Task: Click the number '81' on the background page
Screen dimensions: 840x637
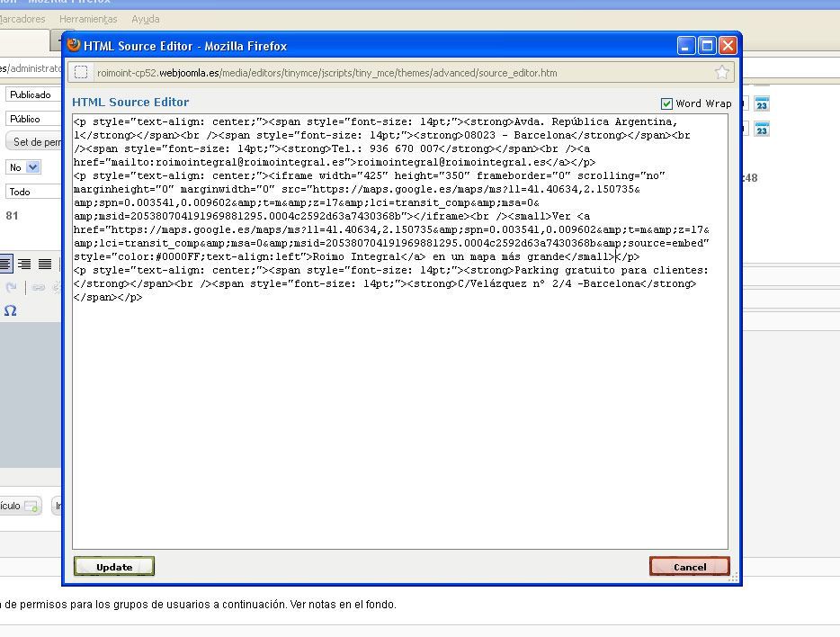Action: [12, 216]
